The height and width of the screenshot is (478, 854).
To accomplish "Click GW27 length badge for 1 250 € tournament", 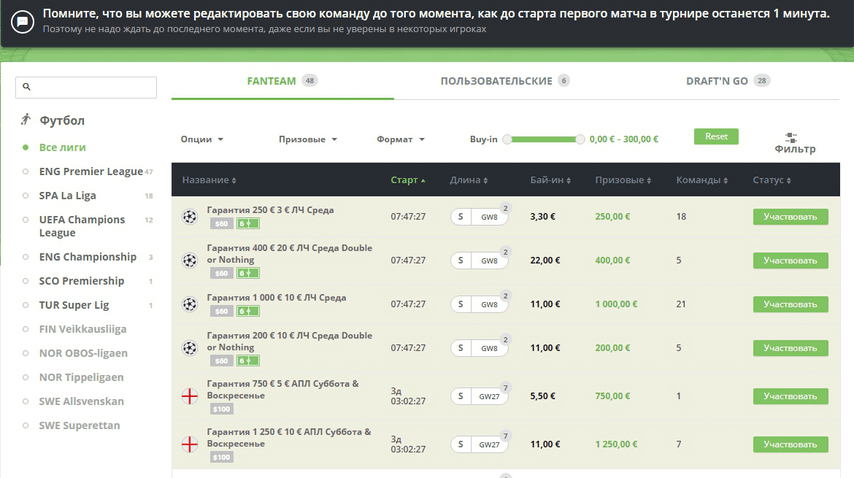I will coord(489,445).
